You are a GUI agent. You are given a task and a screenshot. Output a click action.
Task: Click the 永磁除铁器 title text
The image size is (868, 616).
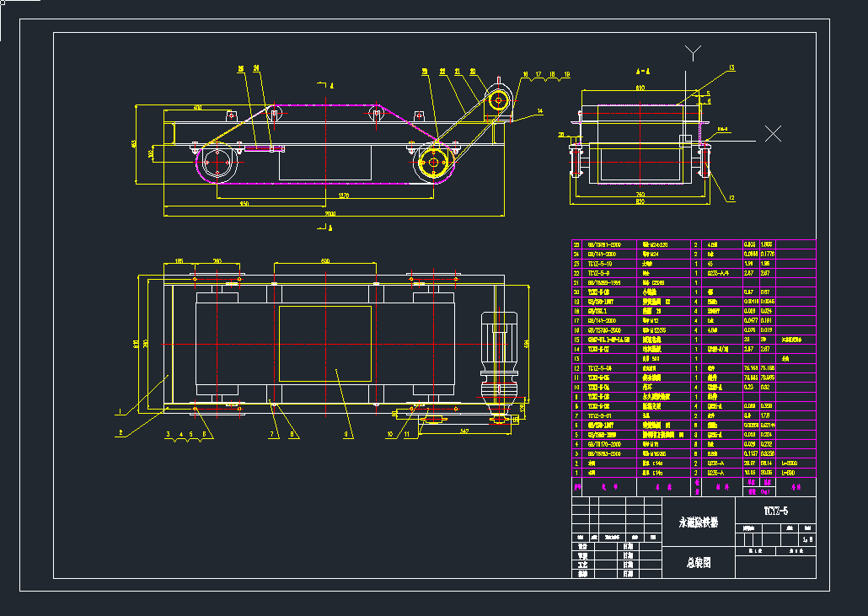[x=699, y=522]
